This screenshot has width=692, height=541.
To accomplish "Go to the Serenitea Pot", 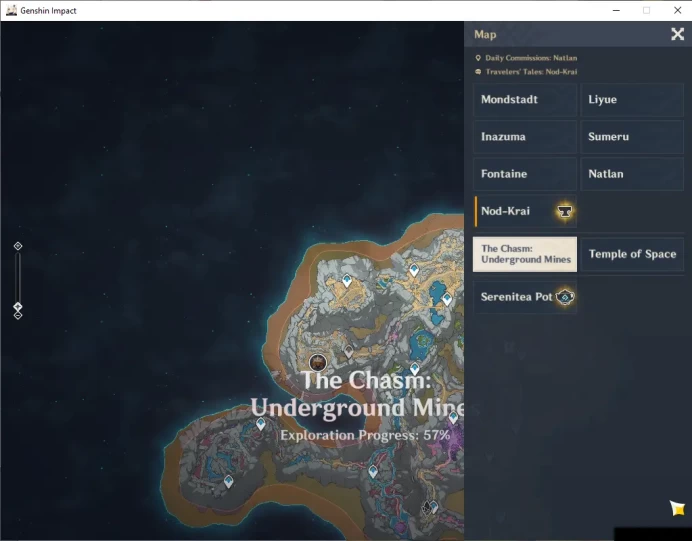I will click(525, 297).
